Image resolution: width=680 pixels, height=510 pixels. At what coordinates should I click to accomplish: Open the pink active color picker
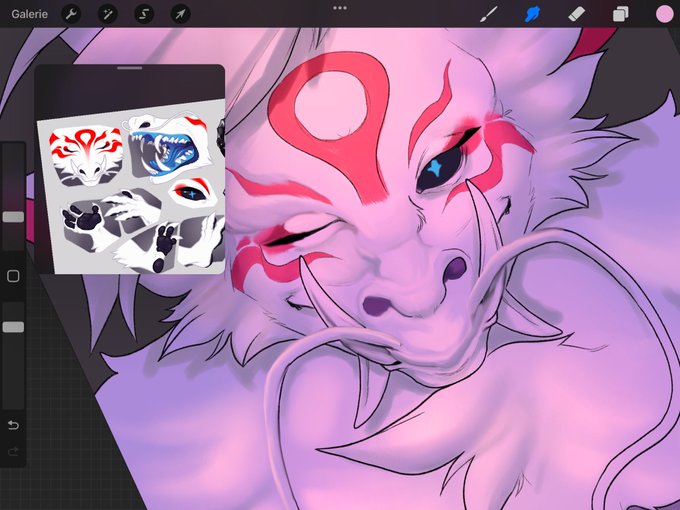coord(664,14)
